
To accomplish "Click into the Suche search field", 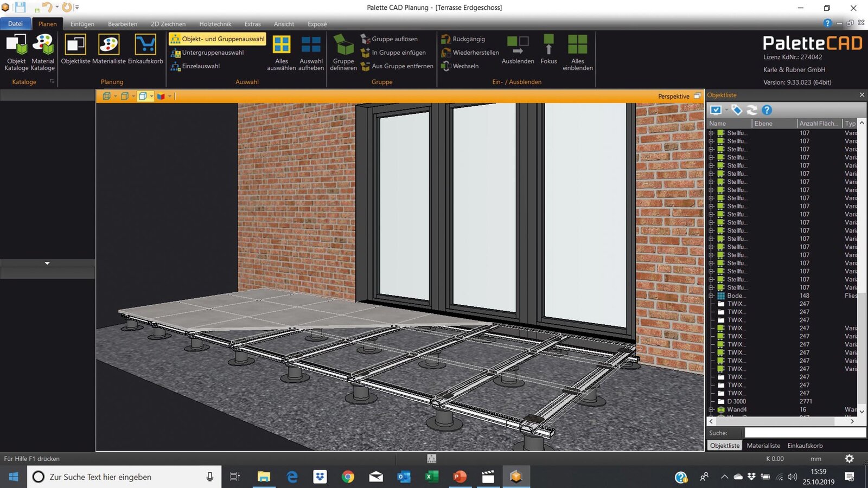I will click(x=805, y=433).
